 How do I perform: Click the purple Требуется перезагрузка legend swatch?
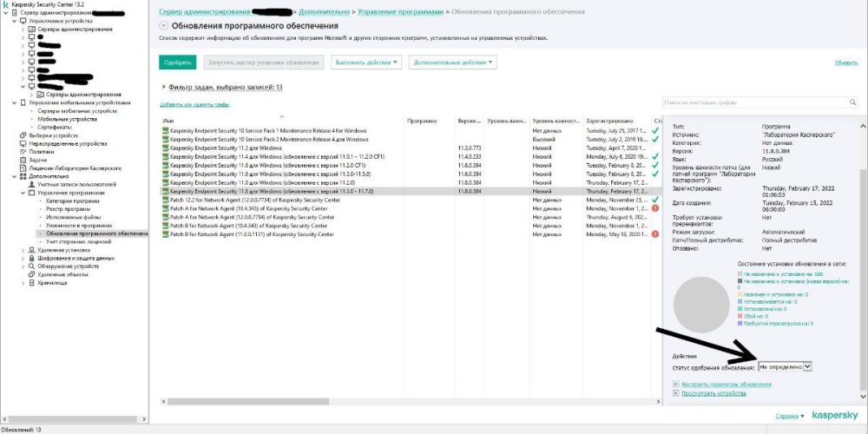[x=740, y=323]
